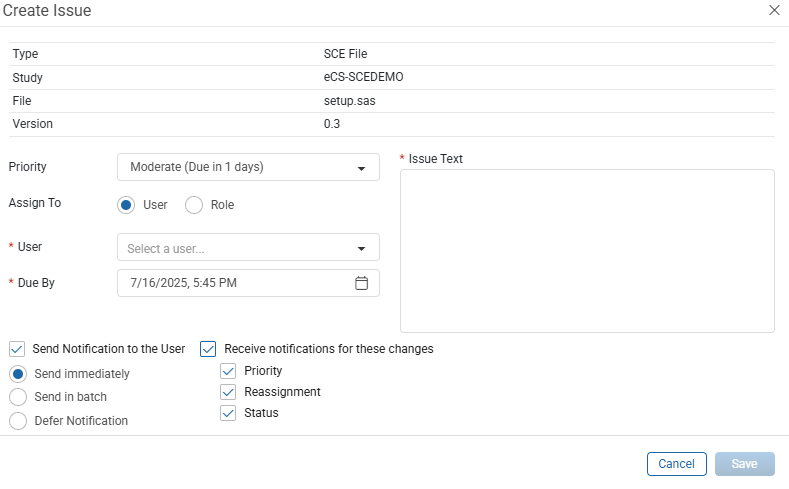Click the Issue Text field label
This screenshot has height=489, width=789.
click(435, 159)
